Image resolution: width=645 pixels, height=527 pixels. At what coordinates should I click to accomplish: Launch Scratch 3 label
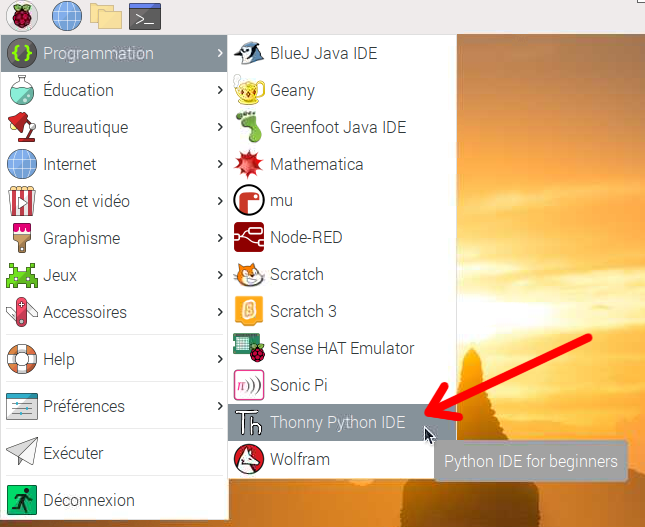pyautogui.click(x=303, y=311)
